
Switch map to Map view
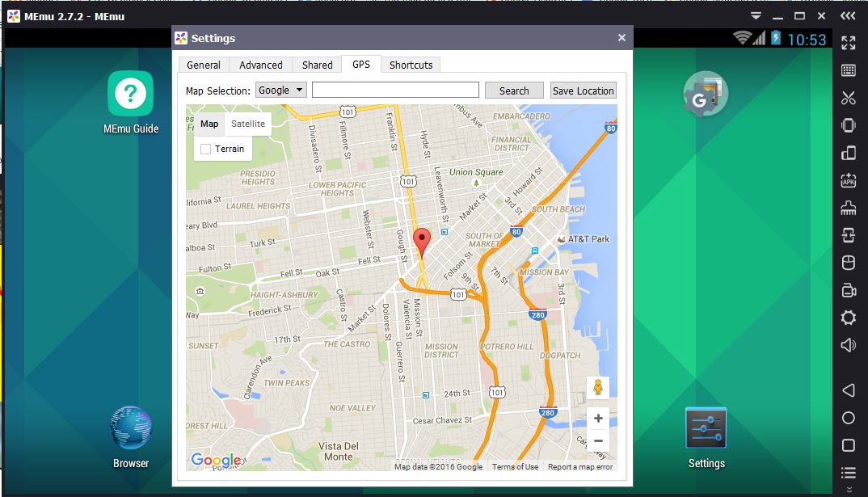tap(209, 124)
